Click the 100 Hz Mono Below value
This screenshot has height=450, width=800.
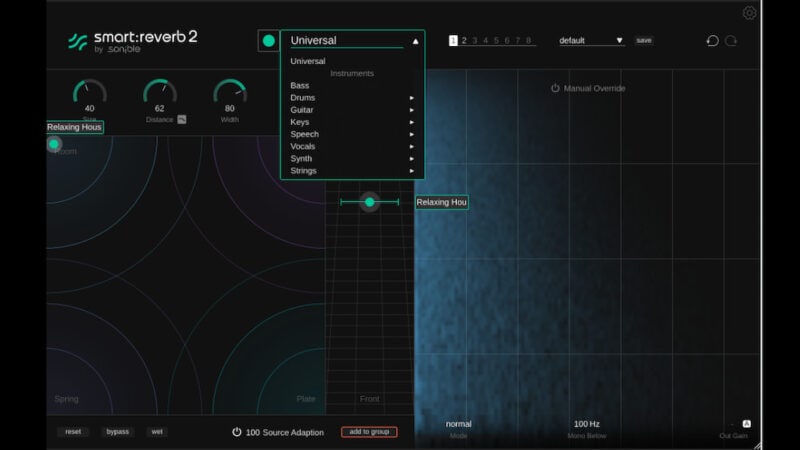[587, 423]
